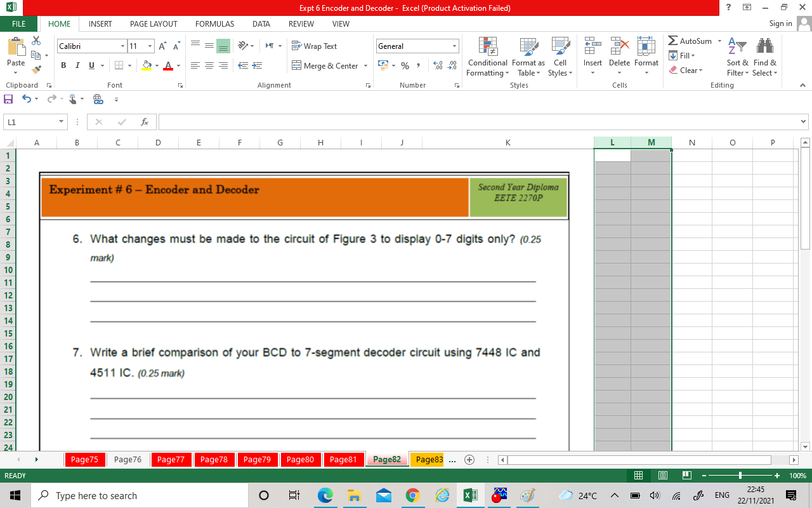Apply italic formatting

pyautogui.click(x=77, y=65)
